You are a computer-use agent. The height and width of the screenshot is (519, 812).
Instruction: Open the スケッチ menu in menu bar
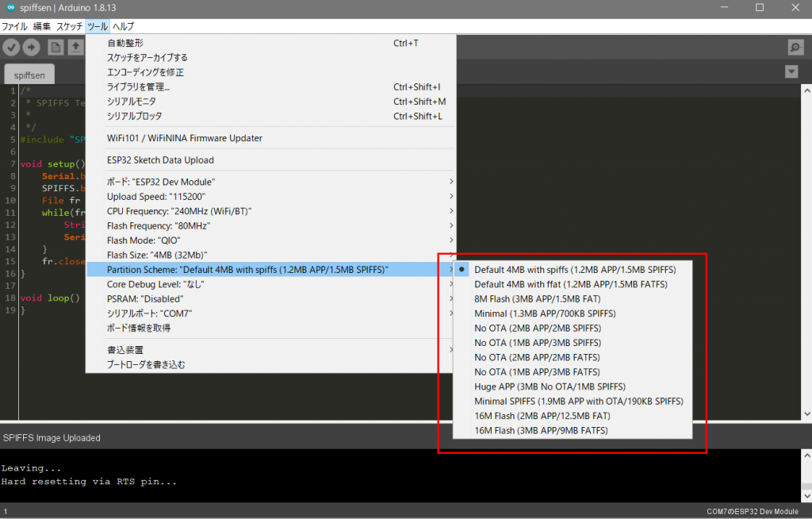point(69,26)
